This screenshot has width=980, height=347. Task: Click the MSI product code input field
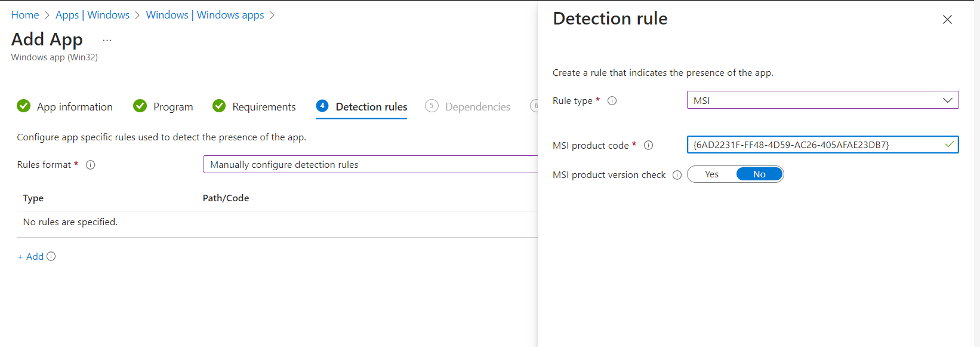[x=815, y=145]
